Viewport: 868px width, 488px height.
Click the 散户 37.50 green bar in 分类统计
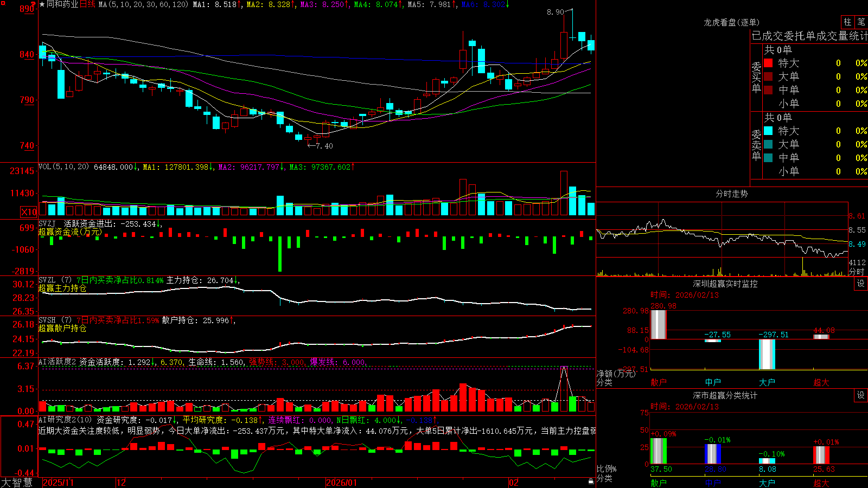tap(658, 451)
